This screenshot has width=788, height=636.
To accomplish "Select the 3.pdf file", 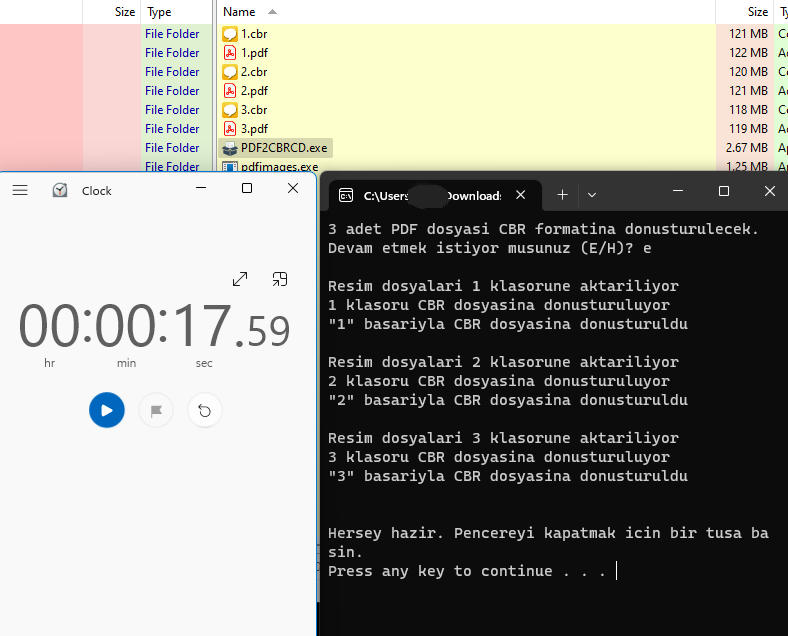I will pos(254,129).
